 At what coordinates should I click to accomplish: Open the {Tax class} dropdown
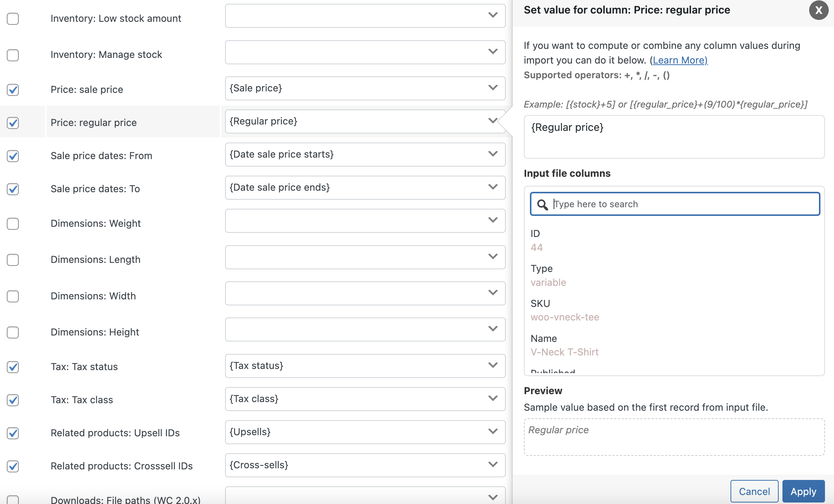tap(365, 399)
